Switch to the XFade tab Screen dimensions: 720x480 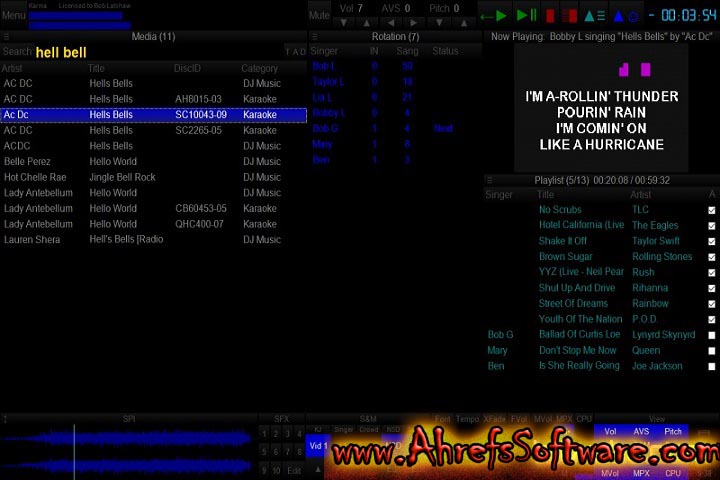click(x=495, y=419)
